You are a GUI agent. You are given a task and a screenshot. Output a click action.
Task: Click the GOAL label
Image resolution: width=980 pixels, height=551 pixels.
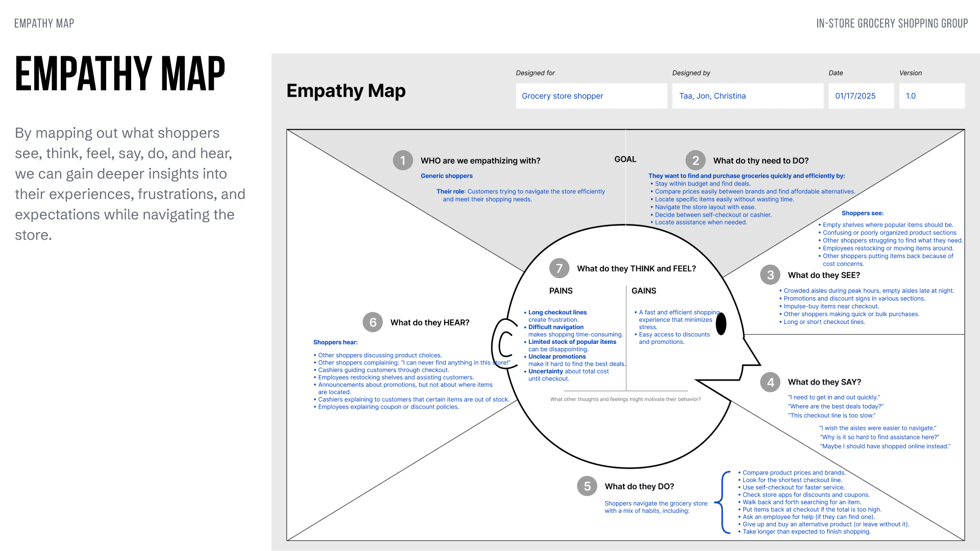click(625, 159)
